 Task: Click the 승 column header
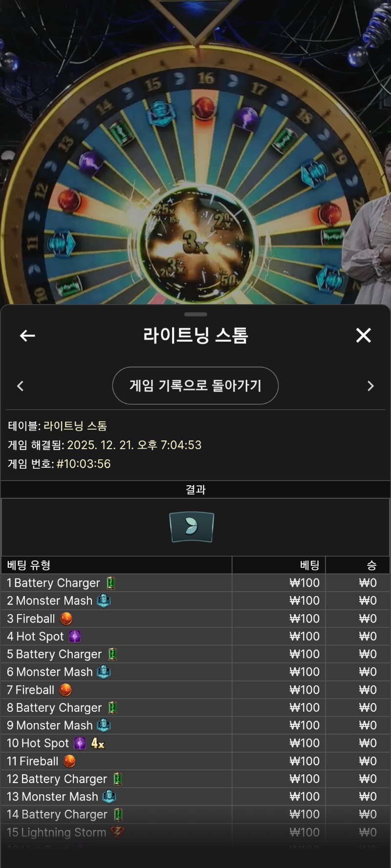372,565
